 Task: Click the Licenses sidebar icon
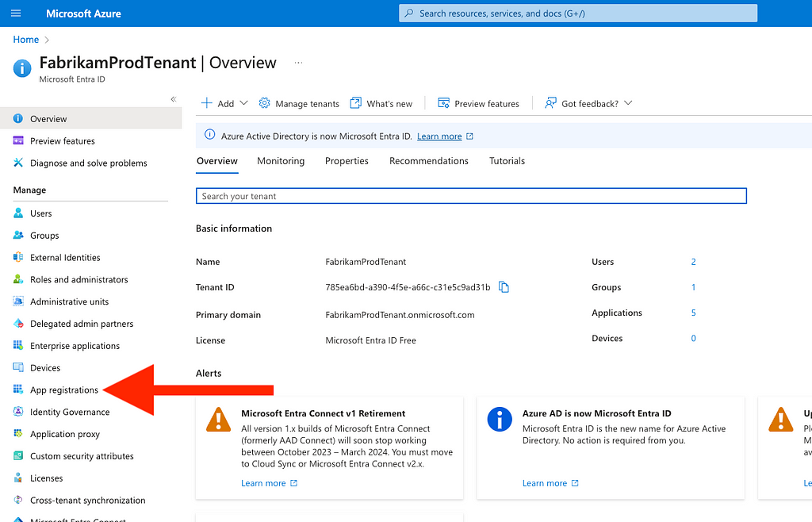pos(18,478)
